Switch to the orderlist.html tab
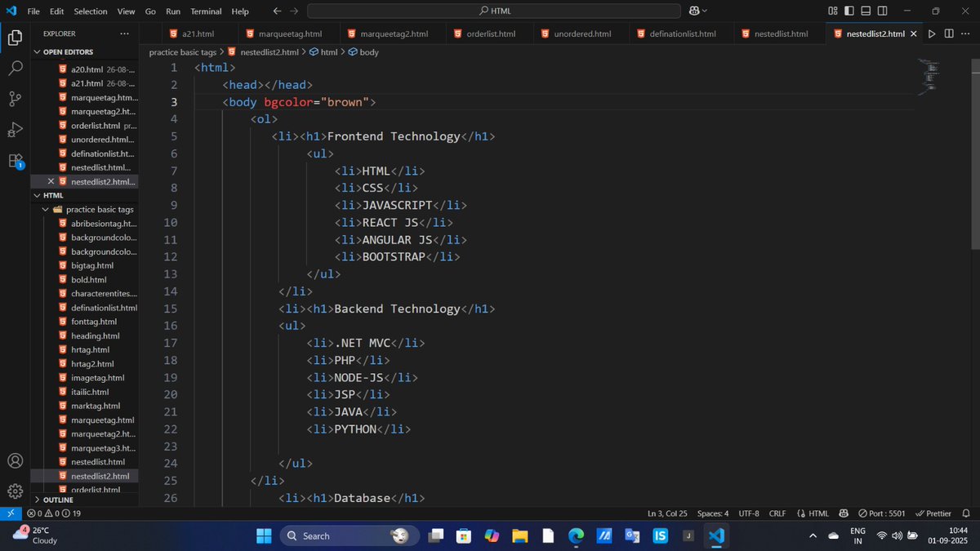 coord(491,33)
